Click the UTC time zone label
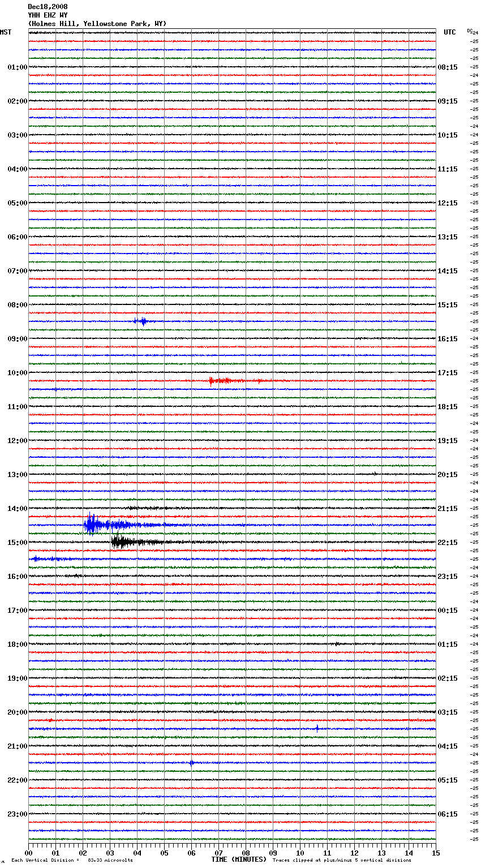The height and width of the screenshot is (868, 481). coord(450,32)
